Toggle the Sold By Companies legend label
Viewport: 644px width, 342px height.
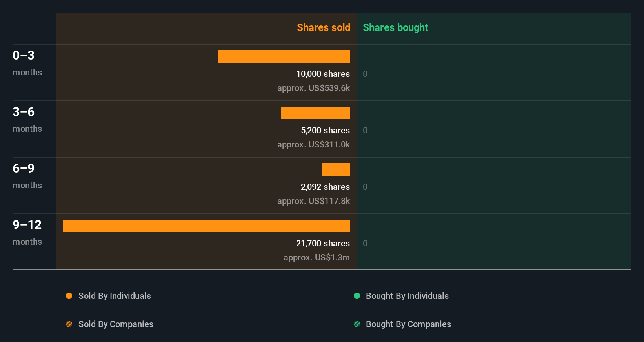point(116,324)
